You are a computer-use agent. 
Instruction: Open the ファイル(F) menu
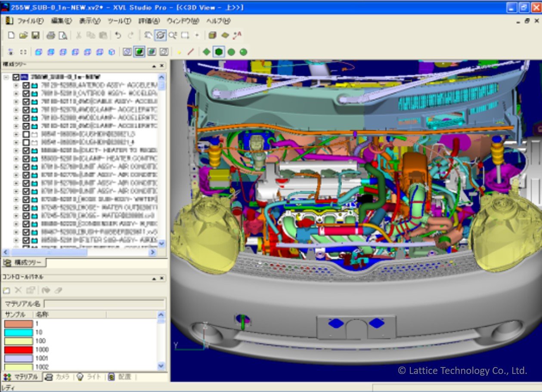tap(27, 21)
